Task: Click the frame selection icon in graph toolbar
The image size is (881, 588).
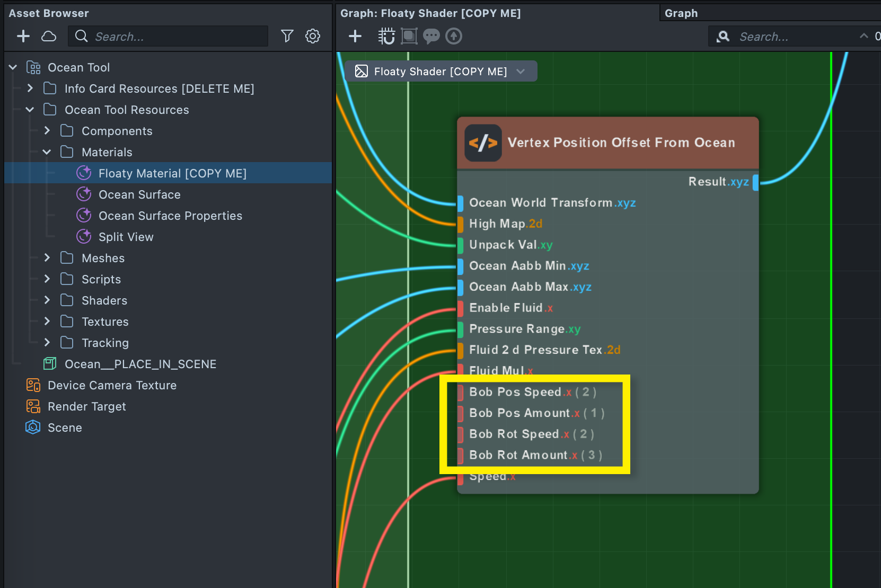Action: [409, 36]
